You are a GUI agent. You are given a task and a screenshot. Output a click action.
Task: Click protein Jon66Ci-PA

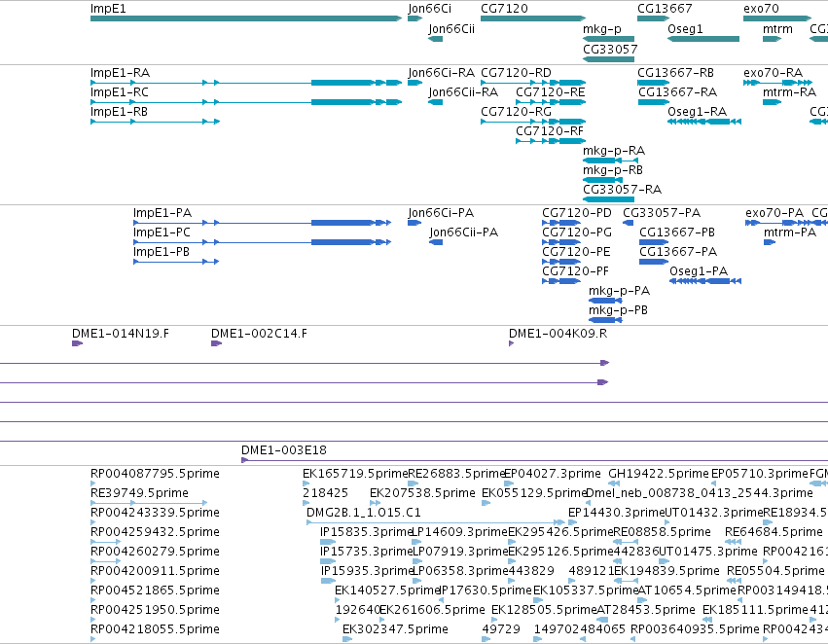coord(414,223)
